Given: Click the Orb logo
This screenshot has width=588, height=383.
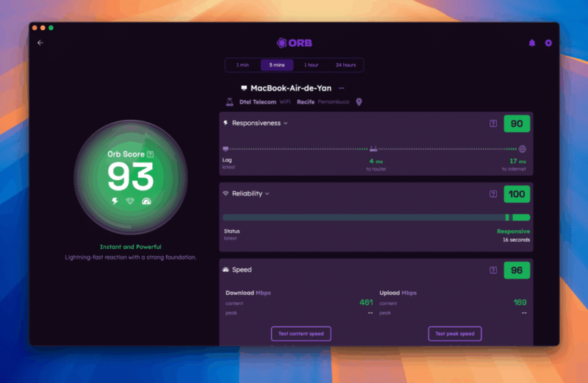Looking at the screenshot, I should coord(295,43).
